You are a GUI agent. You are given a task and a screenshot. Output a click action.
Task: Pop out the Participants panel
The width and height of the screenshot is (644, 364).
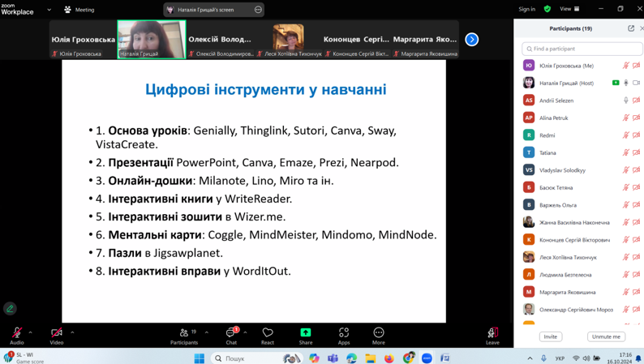631,28
